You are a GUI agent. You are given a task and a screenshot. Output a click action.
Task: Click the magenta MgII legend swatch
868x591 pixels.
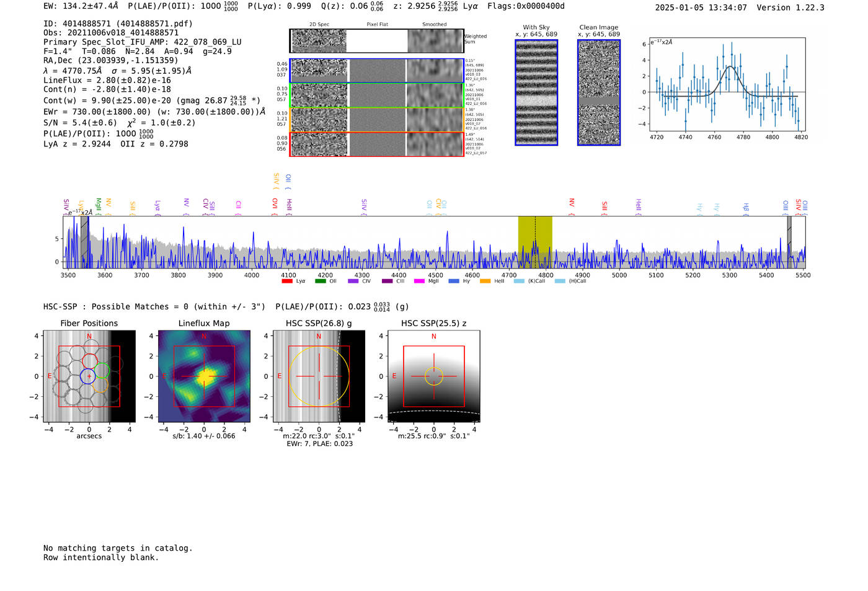tap(420, 282)
